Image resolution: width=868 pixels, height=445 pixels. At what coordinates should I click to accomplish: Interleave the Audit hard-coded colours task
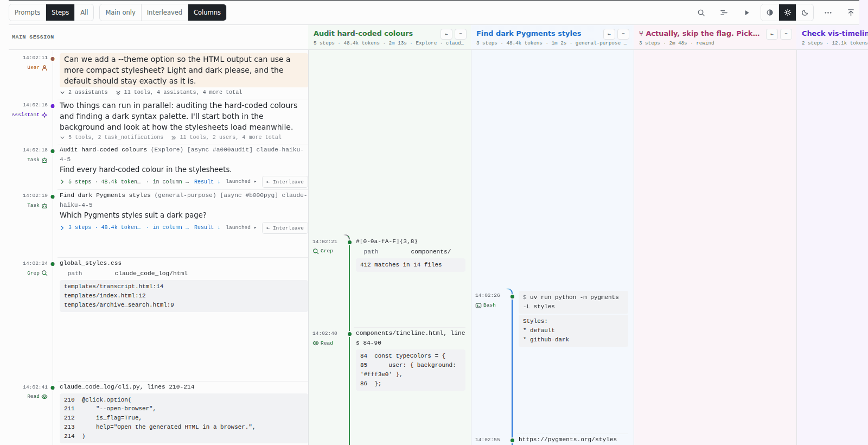click(285, 182)
